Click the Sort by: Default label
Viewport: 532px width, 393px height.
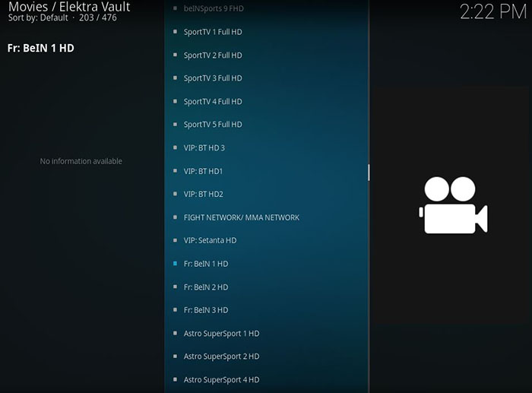pyautogui.click(x=38, y=17)
